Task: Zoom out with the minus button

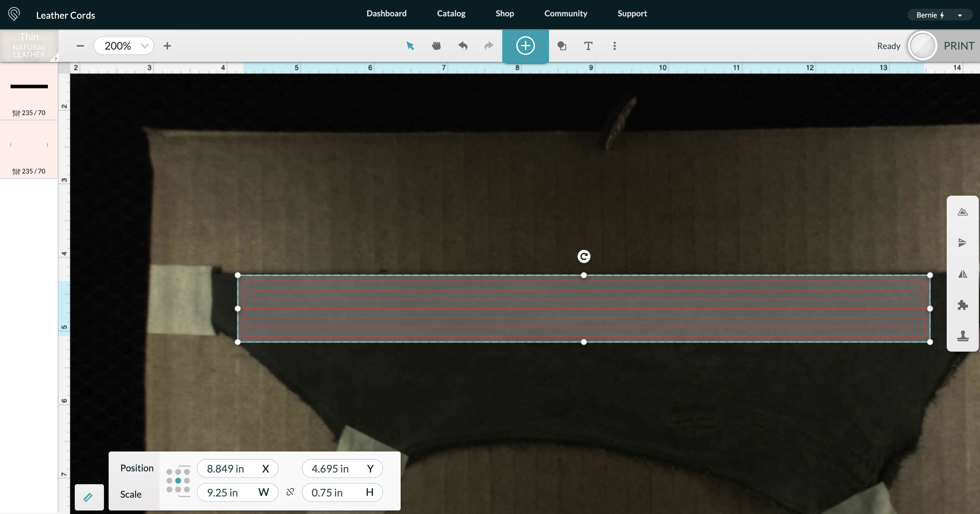Action: pos(80,46)
